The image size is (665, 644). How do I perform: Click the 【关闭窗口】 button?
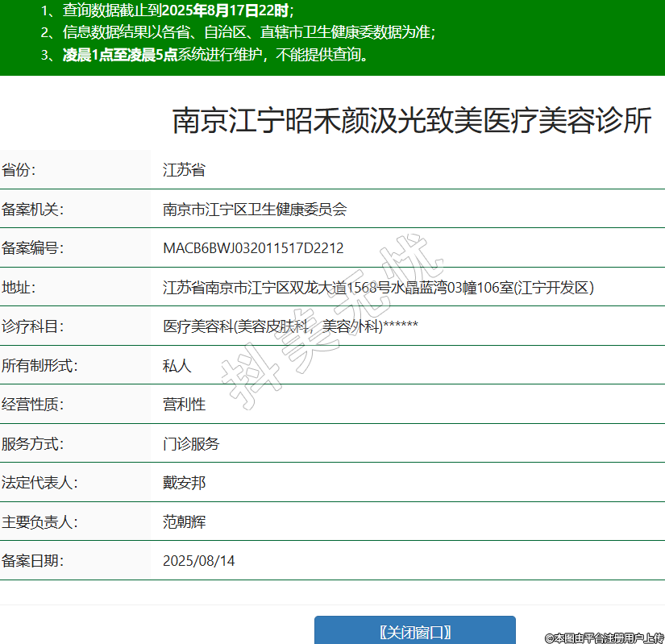tap(414, 631)
